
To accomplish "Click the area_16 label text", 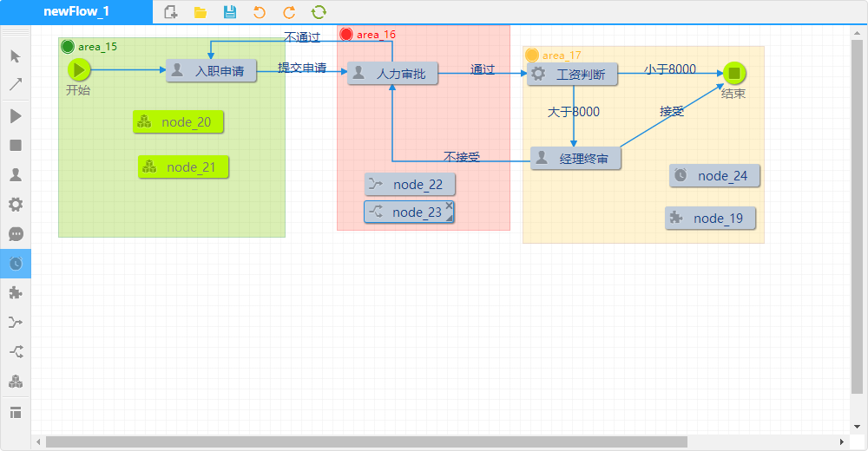I will [x=376, y=35].
